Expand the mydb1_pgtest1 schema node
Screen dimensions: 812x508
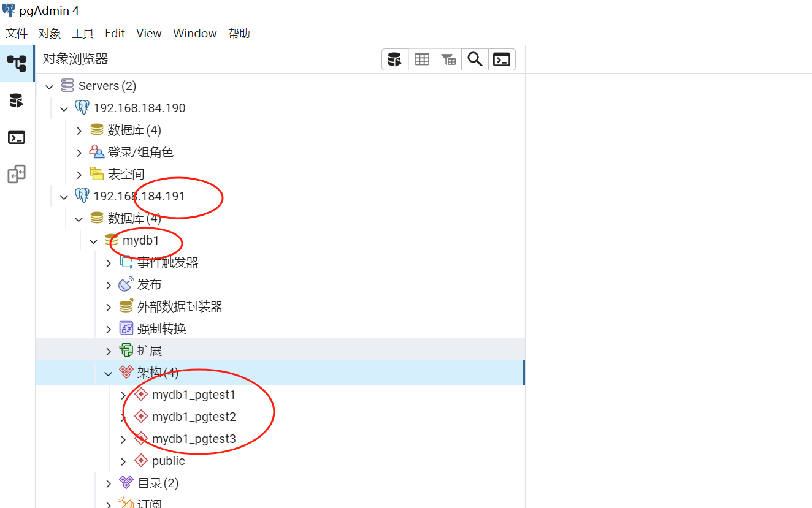point(123,395)
